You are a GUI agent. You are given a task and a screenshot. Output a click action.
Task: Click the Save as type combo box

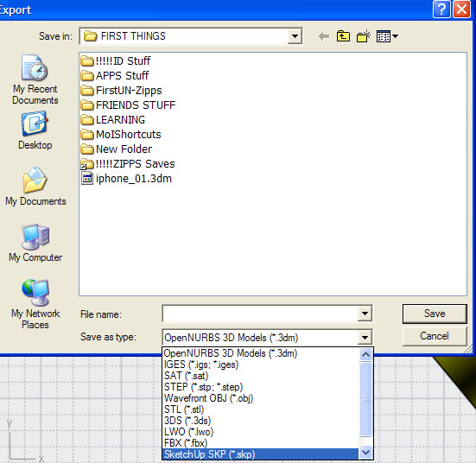[x=267, y=337]
